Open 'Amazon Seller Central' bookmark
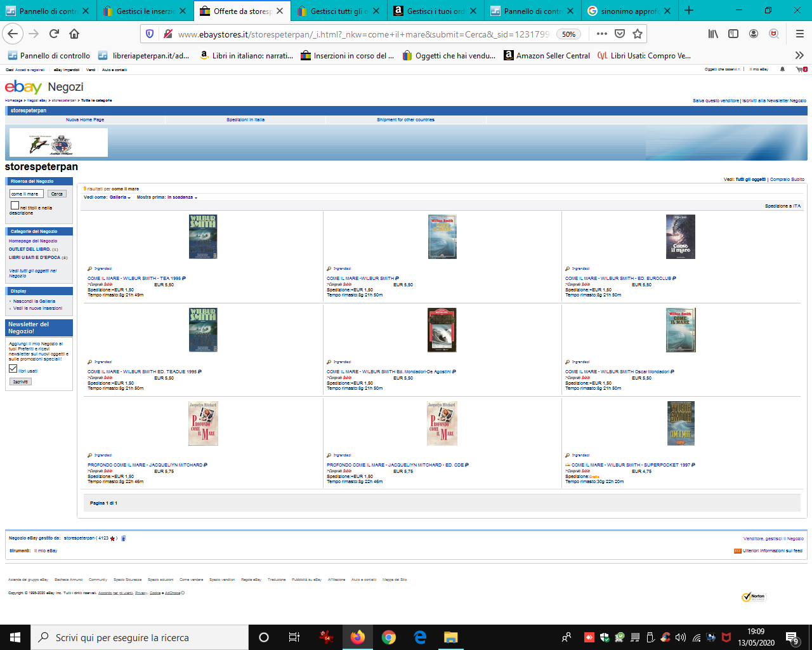812x650 pixels. tap(547, 56)
